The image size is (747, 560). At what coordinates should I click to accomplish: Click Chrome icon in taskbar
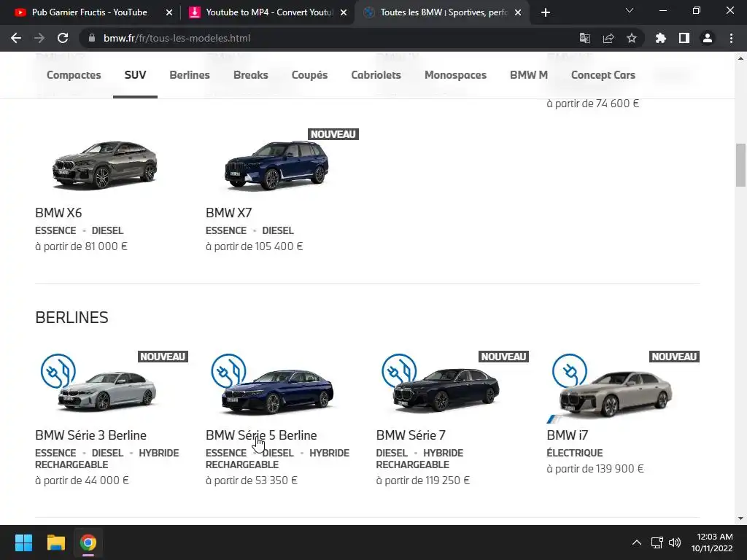click(x=88, y=542)
